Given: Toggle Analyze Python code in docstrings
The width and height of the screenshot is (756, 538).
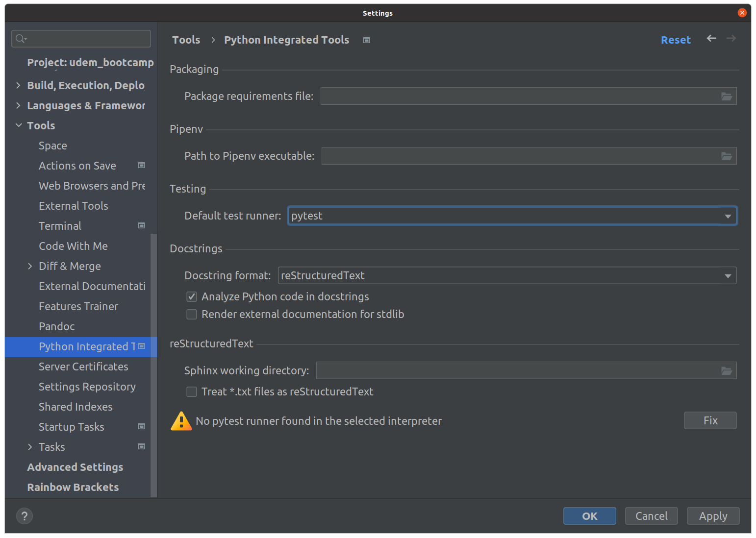Looking at the screenshot, I should (192, 297).
